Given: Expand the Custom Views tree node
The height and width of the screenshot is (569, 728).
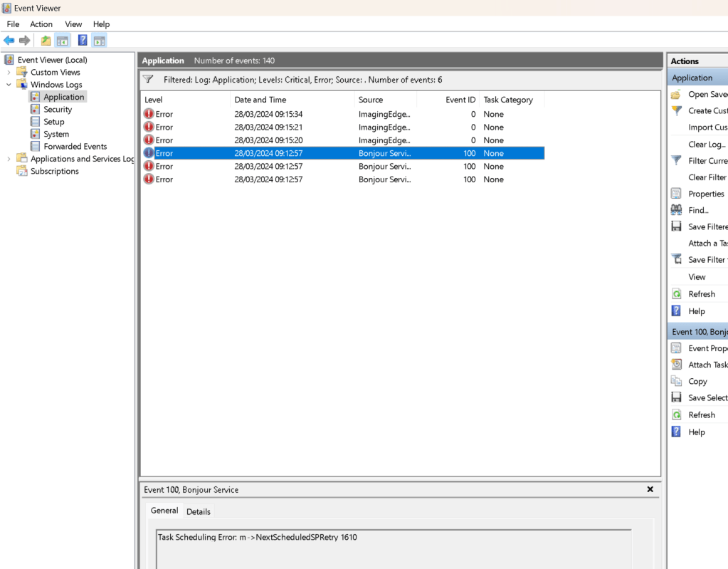Looking at the screenshot, I should click(9, 72).
